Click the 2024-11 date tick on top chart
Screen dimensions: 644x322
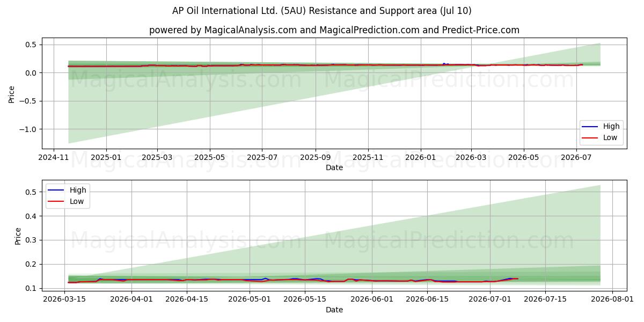(x=53, y=157)
